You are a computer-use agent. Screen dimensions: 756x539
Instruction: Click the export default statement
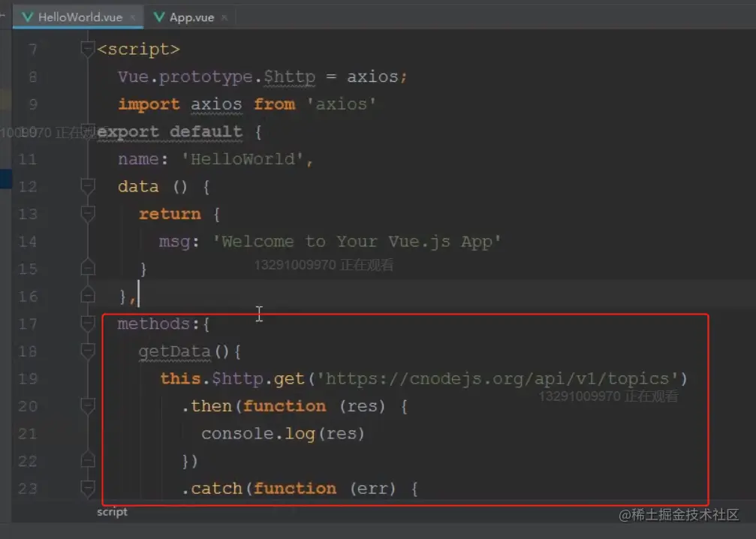coord(170,131)
